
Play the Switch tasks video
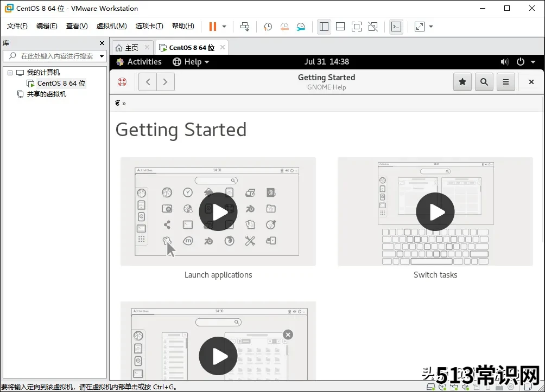pyautogui.click(x=435, y=212)
